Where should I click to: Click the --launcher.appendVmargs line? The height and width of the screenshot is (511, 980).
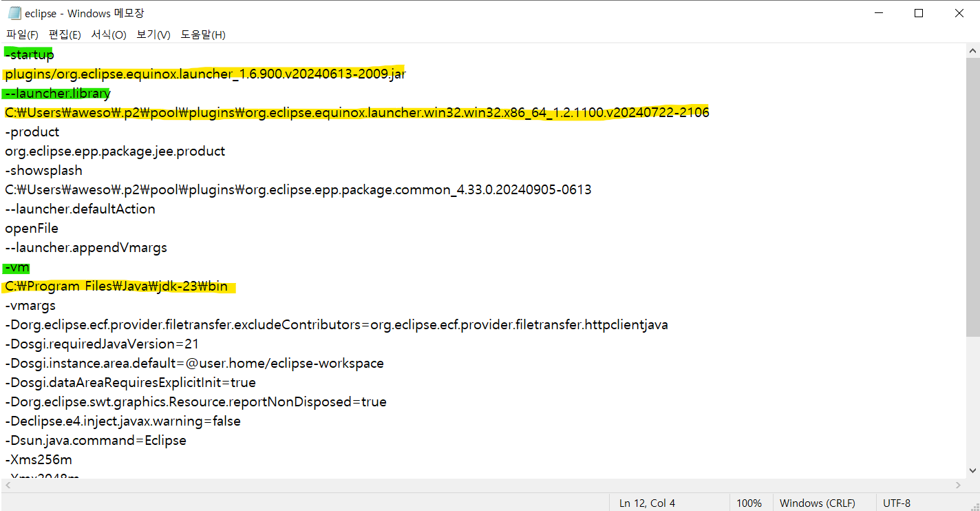pos(86,247)
